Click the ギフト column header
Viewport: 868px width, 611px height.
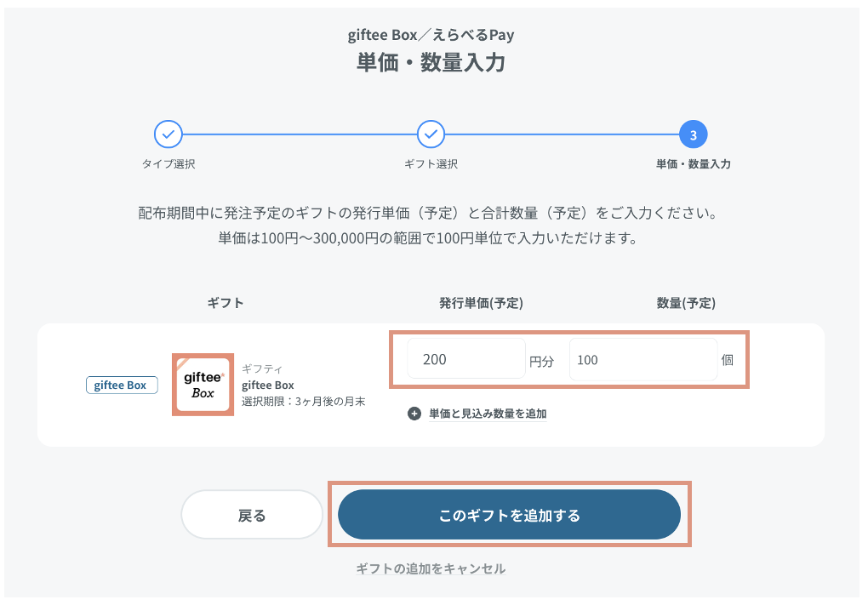point(226,303)
